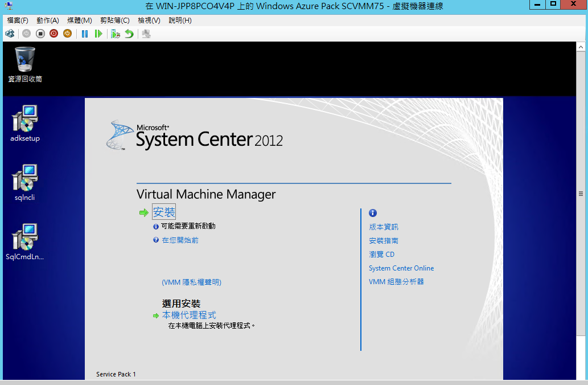Open the 版本資訊 link
This screenshot has width=588, height=385.
[x=384, y=227]
